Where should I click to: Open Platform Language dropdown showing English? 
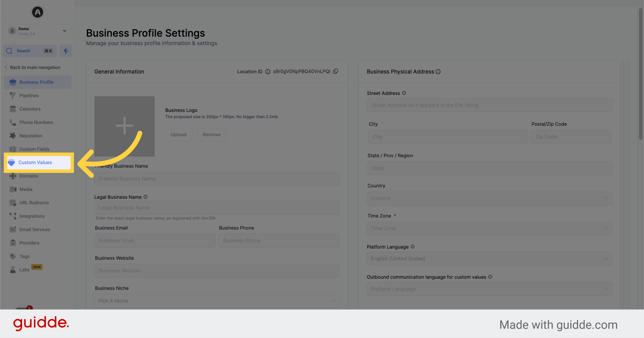click(x=489, y=259)
